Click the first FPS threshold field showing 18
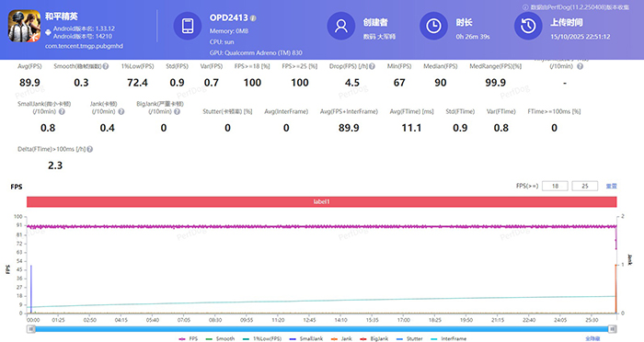Viewport: 644px width, 342px height. 555,186
